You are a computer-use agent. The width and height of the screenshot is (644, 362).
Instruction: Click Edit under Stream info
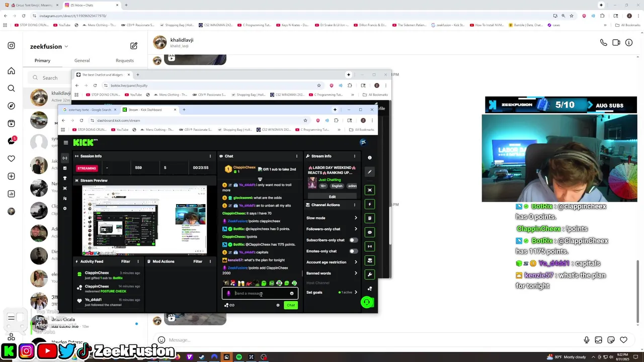pyautogui.click(x=332, y=197)
